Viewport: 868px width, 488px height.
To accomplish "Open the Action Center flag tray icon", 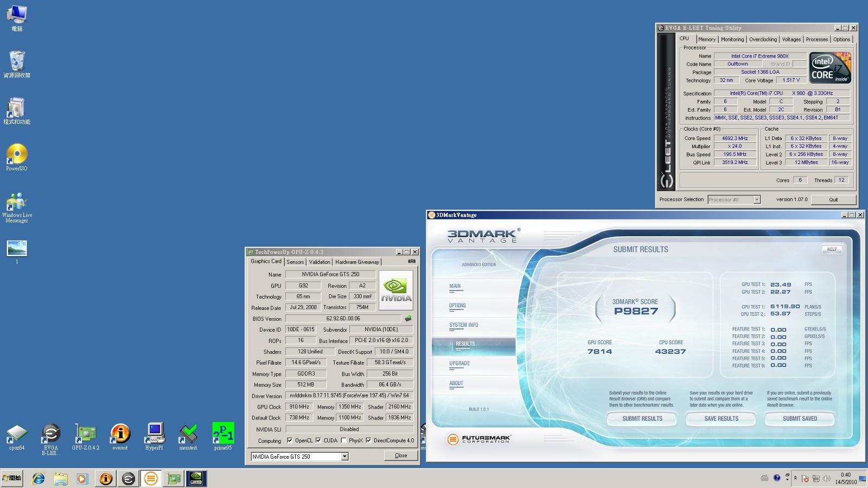I will (x=806, y=478).
